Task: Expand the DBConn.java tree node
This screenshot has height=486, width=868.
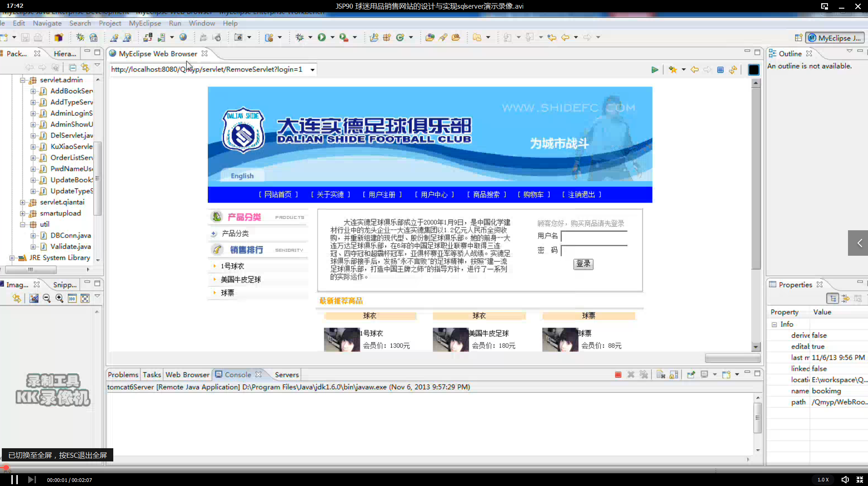Action: (x=33, y=236)
